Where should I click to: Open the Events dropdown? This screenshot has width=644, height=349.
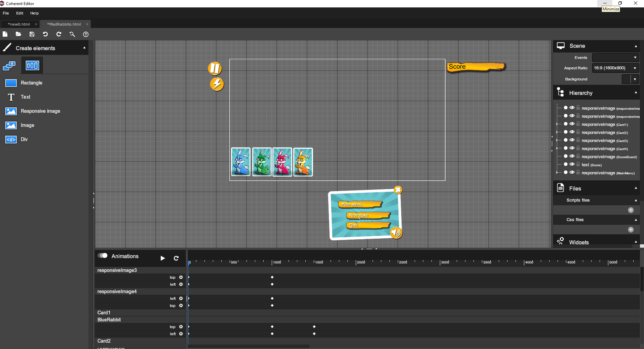(615, 58)
